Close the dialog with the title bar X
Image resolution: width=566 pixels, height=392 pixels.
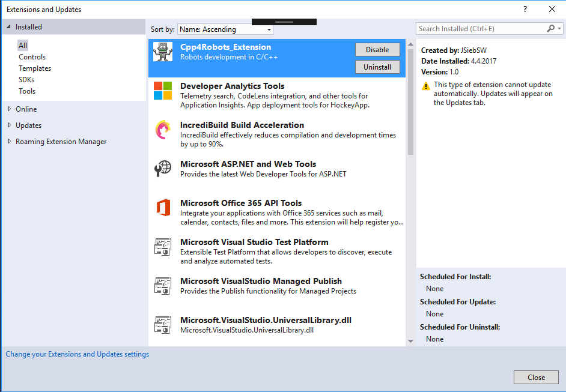(552, 10)
